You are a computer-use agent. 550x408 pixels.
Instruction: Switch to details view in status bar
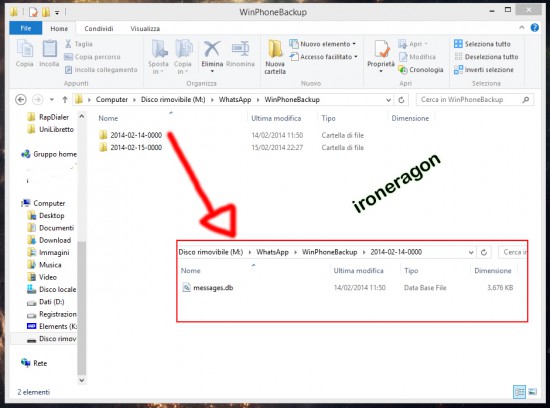pyautogui.click(x=519, y=392)
